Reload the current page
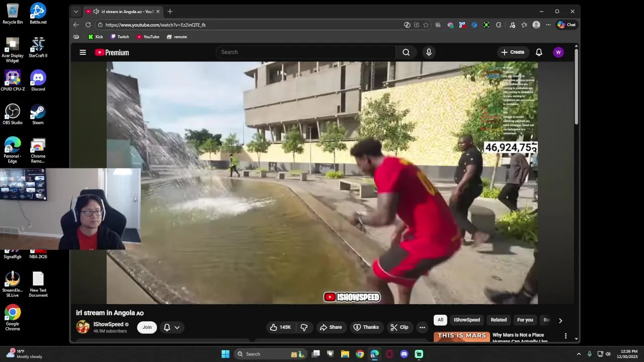The image size is (644, 362). [88, 25]
